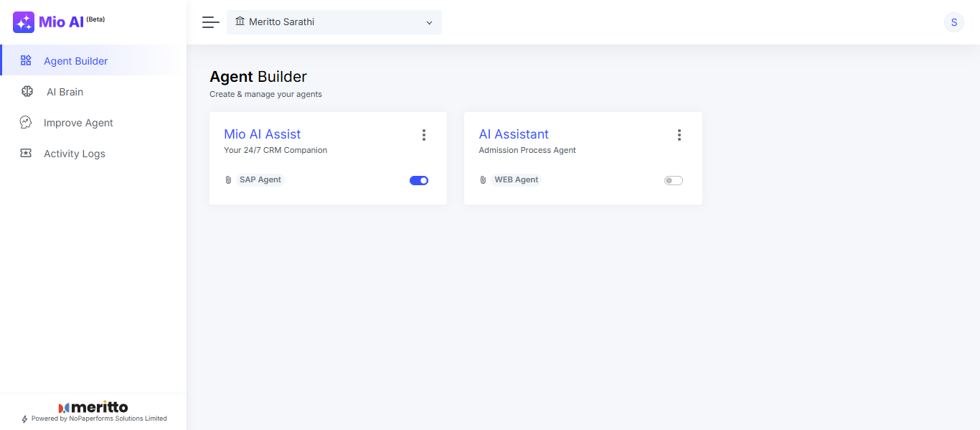Screen dimensions: 980x430
Task: Click the Activity Logs ticket icon
Action: (x=26, y=153)
